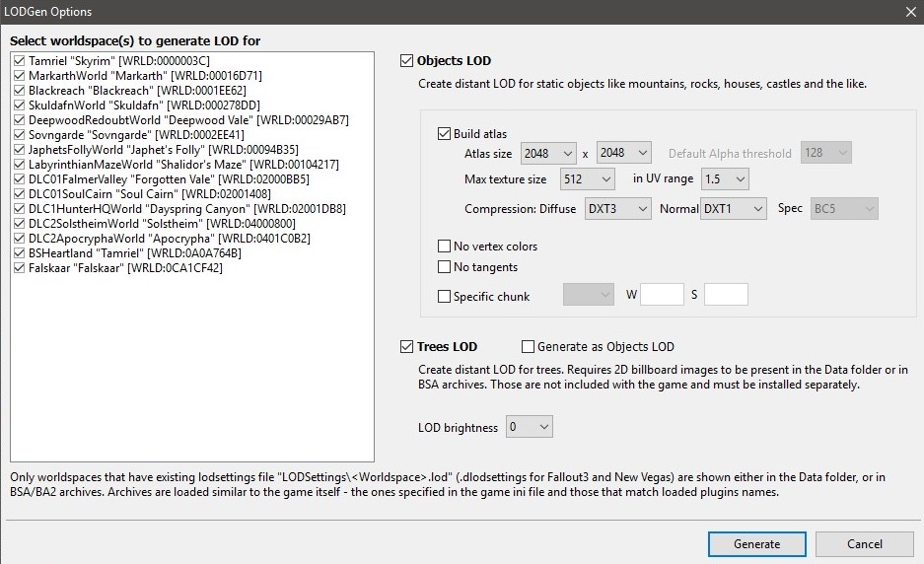The height and width of the screenshot is (564, 924).
Task: Toggle Blackreach worldspace checkbox
Action: point(19,90)
